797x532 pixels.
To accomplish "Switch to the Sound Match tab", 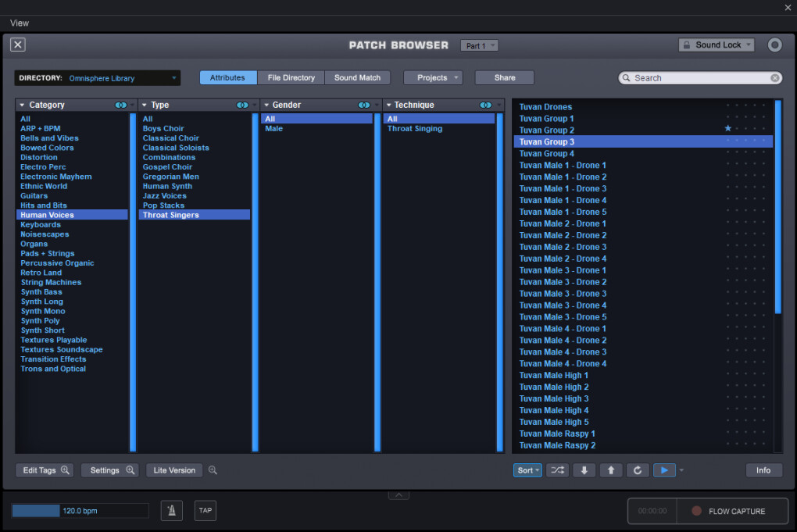I will (x=357, y=78).
